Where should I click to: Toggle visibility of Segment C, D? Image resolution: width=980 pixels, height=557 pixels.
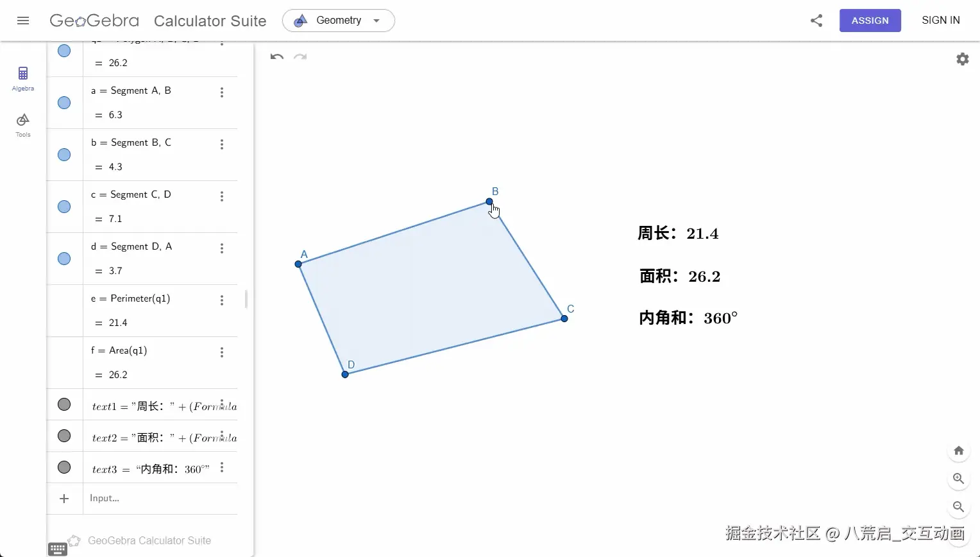[x=63, y=207]
